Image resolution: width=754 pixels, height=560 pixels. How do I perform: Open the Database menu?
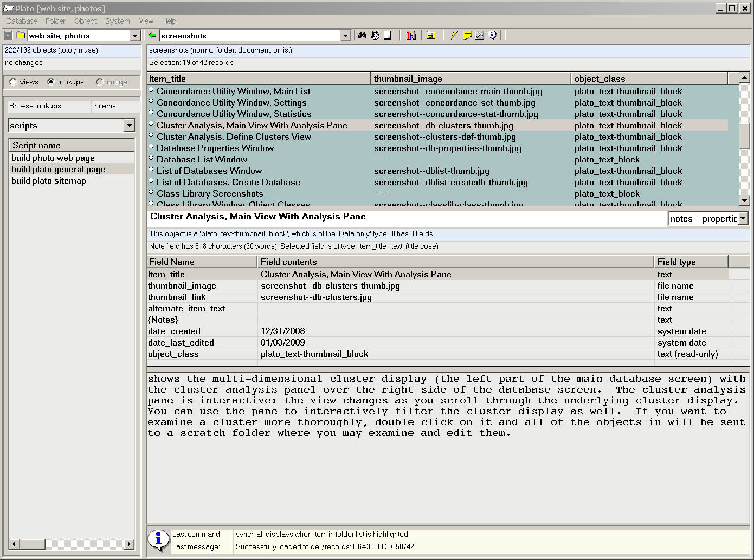[x=21, y=21]
